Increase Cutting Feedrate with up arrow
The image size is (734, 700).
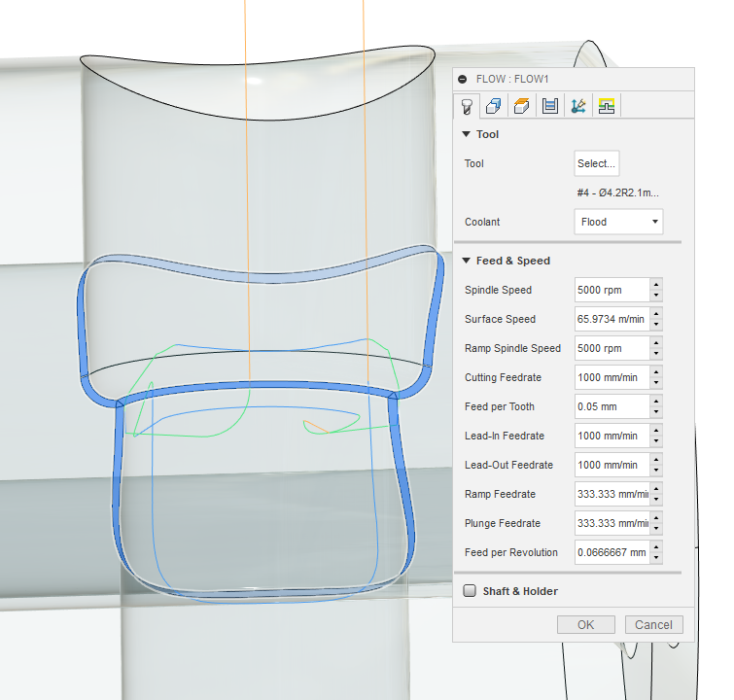click(656, 371)
